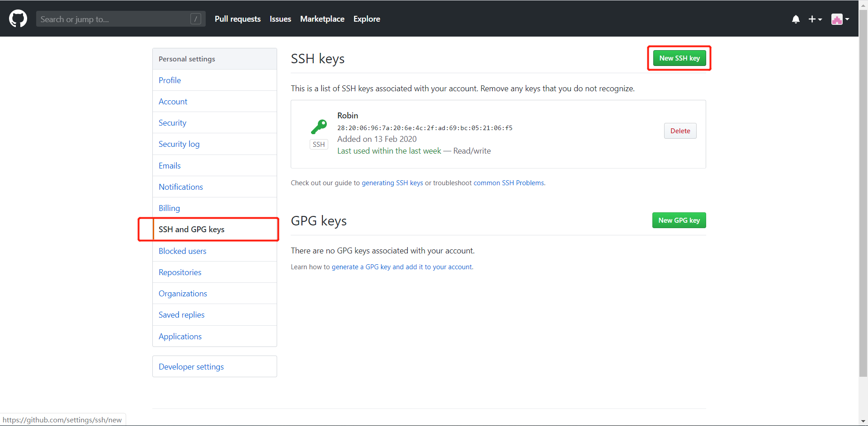Screen dimensions: 868x426
Task: Open the Applications settings page
Action: pyautogui.click(x=215, y=337)
